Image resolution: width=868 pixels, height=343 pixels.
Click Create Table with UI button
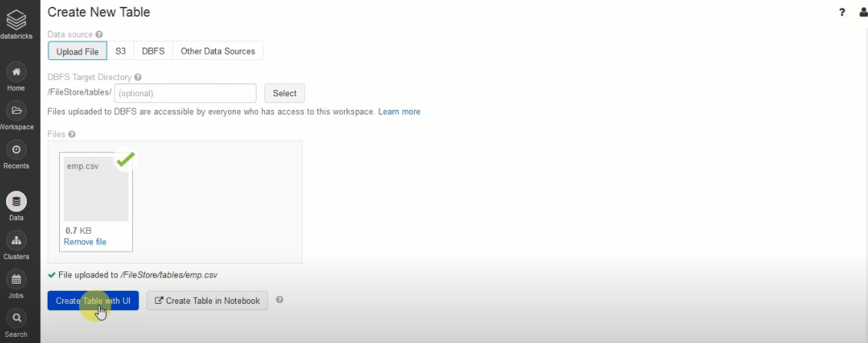tap(93, 301)
